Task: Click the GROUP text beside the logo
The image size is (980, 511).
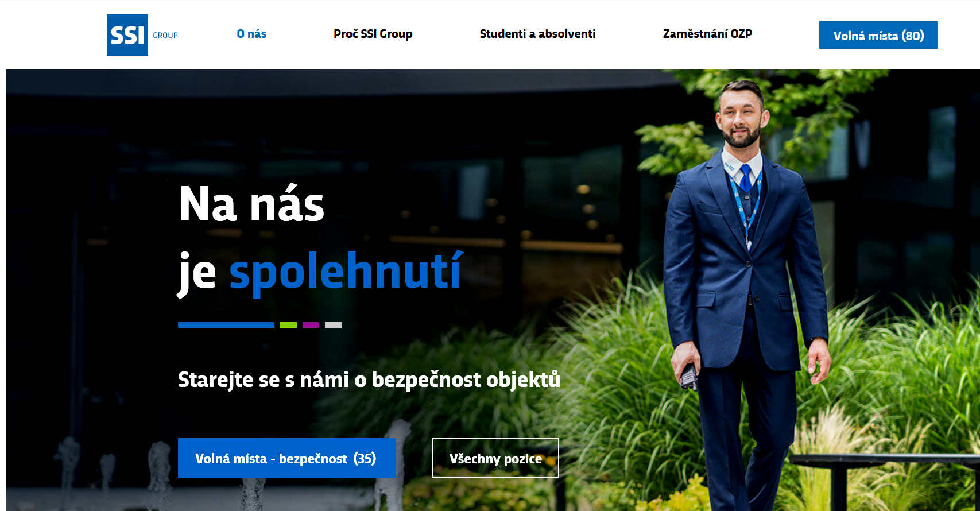Action: coord(165,36)
